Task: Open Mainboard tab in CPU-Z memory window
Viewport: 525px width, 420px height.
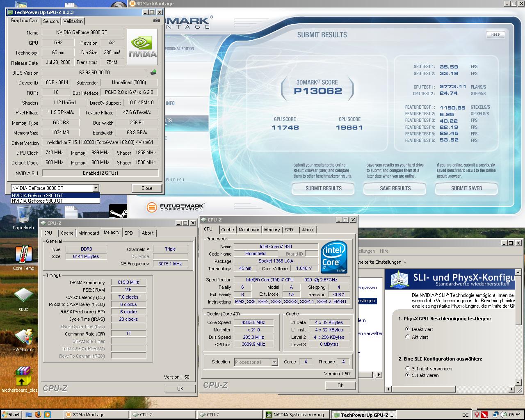Action: [89, 233]
